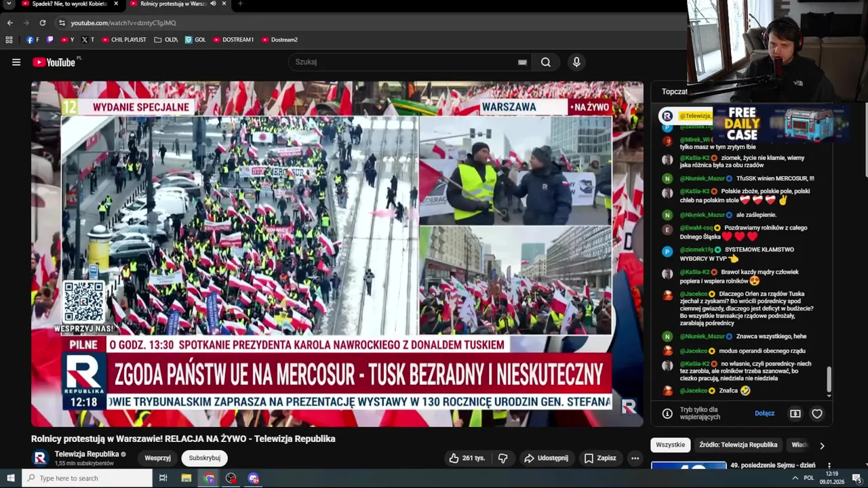Open the Telewizja Republika channel avatar
The height and width of the screenshot is (488, 868).
40,458
